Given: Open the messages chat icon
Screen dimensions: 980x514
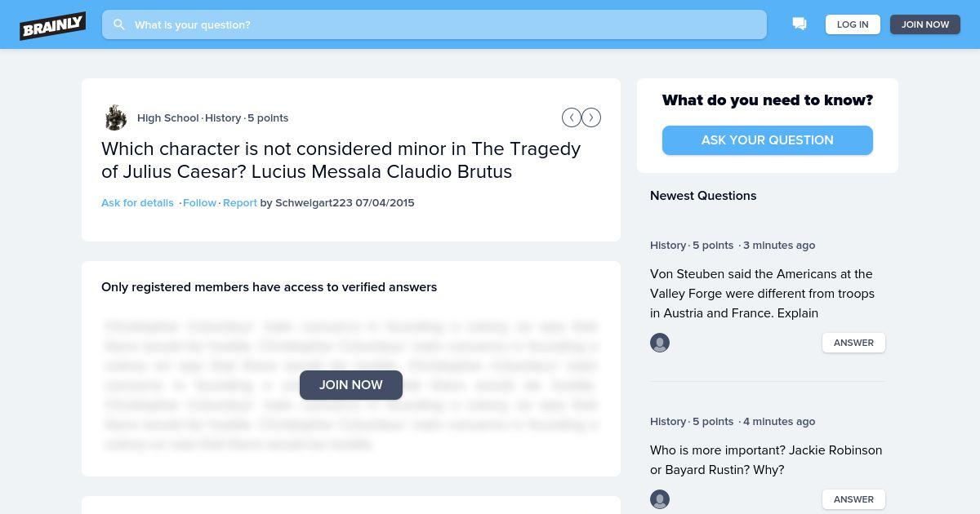Looking at the screenshot, I should 800,24.
